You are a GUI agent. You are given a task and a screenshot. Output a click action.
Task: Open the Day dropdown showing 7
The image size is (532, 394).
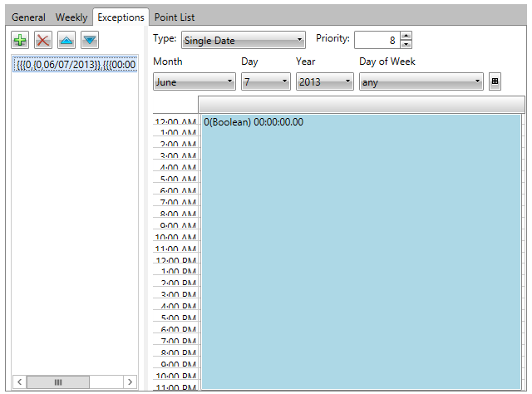click(266, 82)
